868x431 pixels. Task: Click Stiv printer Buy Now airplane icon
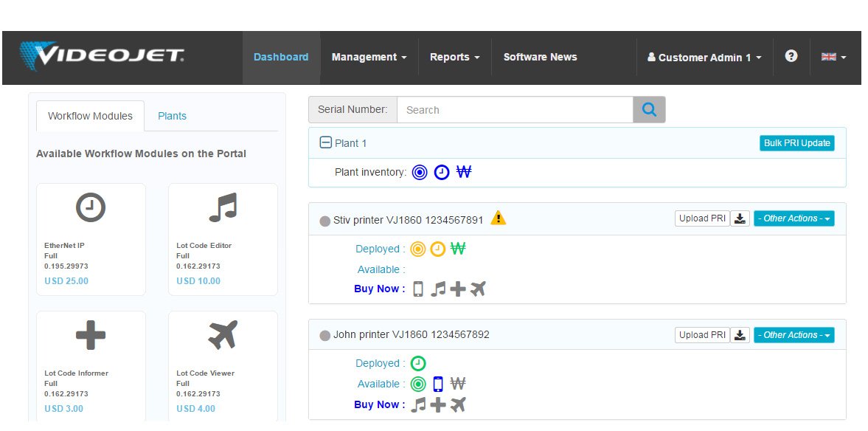tap(478, 289)
